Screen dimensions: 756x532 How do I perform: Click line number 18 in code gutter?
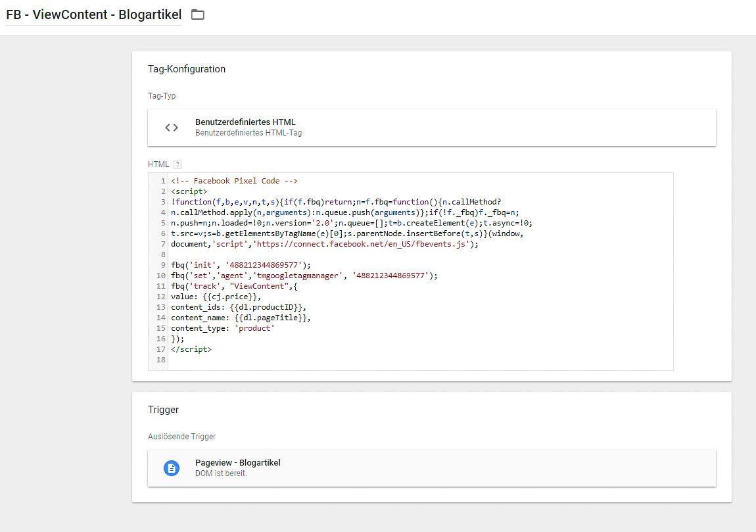point(161,360)
